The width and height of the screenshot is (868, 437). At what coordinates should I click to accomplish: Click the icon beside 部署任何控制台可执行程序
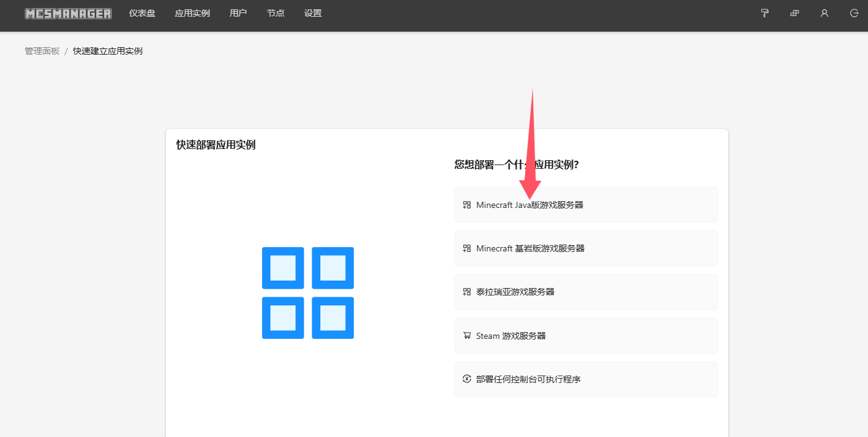(x=467, y=379)
